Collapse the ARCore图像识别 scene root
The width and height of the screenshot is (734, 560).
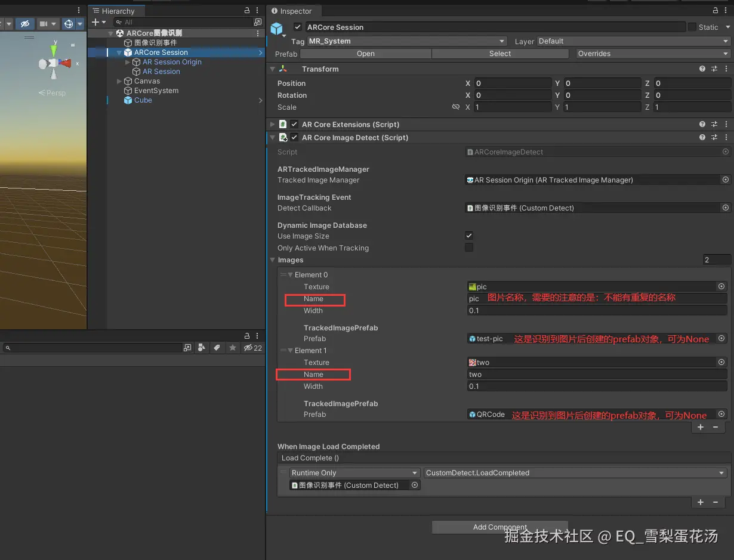click(111, 33)
